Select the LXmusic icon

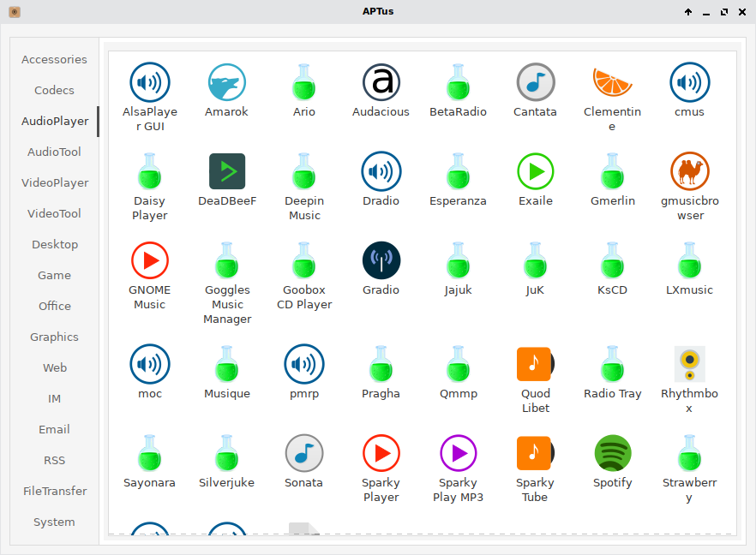pos(689,260)
